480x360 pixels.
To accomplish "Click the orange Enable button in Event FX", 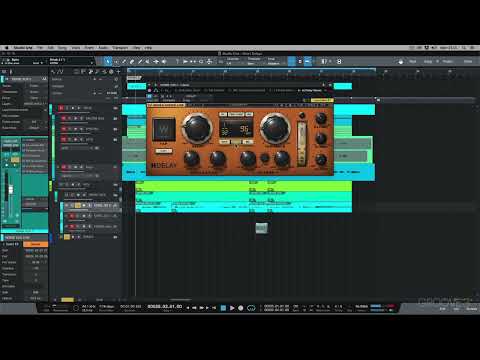I will click(36, 244).
